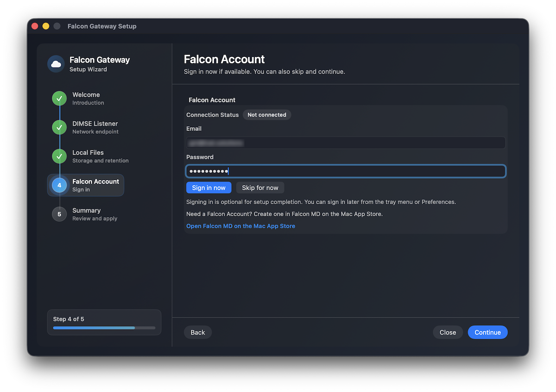Image resolution: width=556 pixels, height=392 pixels.
Task: Click the Local Files green checkmark icon
Action: (59, 156)
